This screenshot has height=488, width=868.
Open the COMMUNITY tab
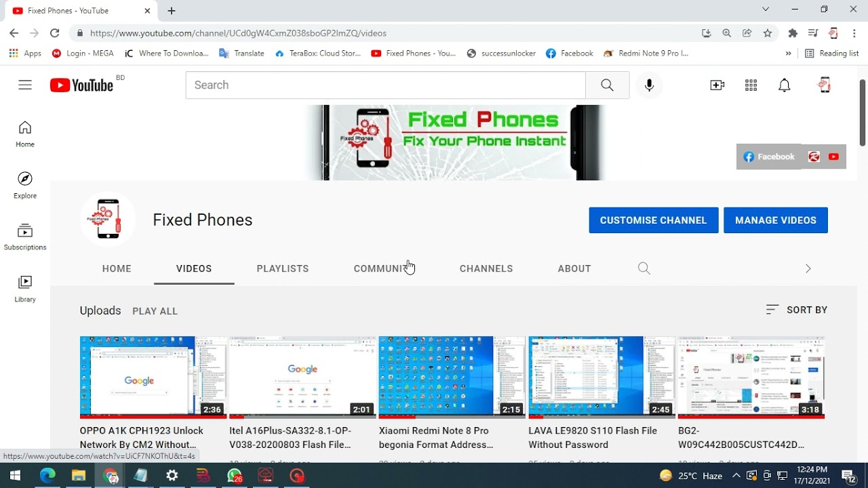(x=383, y=268)
